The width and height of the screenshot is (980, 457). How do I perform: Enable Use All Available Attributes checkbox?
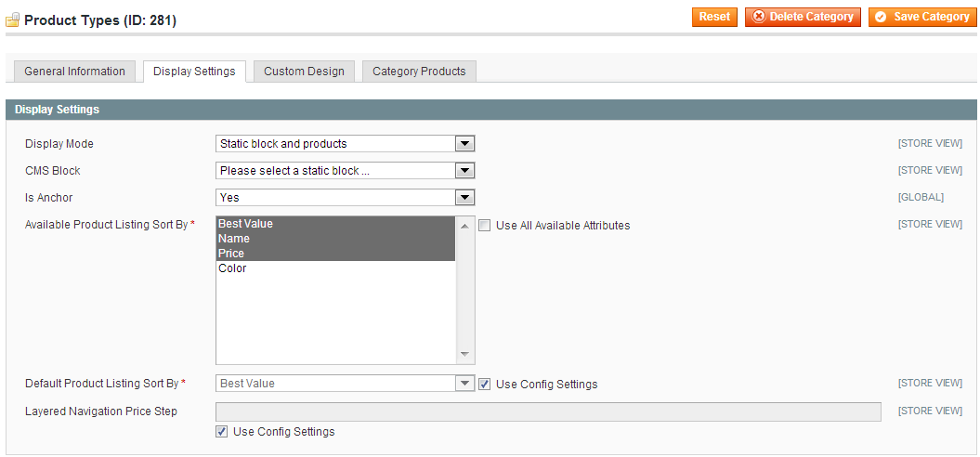tap(485, 226)
